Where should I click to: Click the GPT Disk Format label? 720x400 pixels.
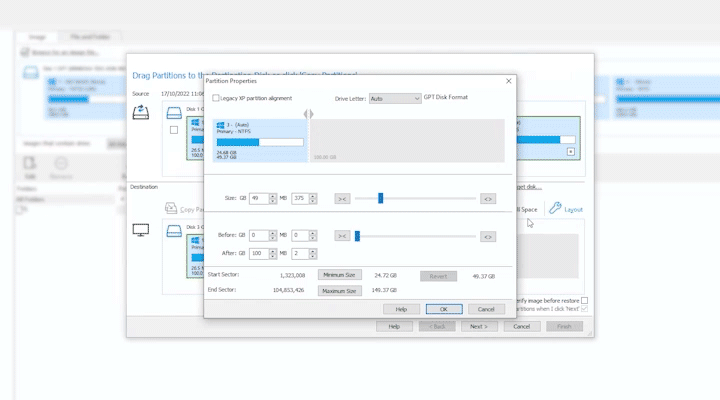[x=445, y=97]
